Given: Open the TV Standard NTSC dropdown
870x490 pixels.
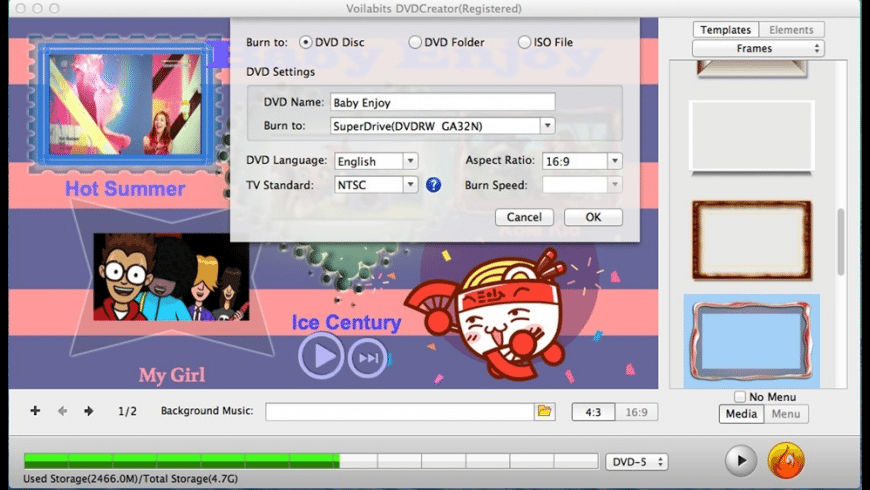Looking at the screenshot, I should 410,185.
